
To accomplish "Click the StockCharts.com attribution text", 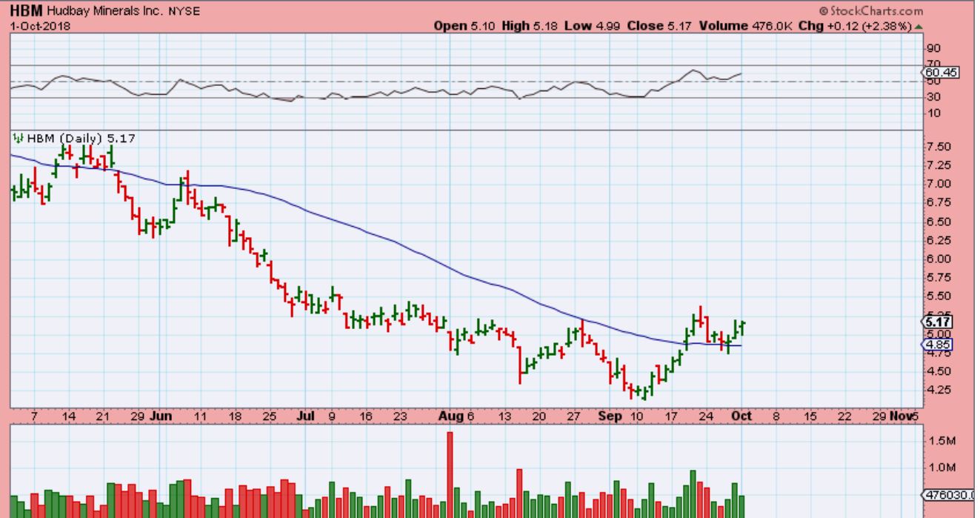I will (x=871, y=11).
